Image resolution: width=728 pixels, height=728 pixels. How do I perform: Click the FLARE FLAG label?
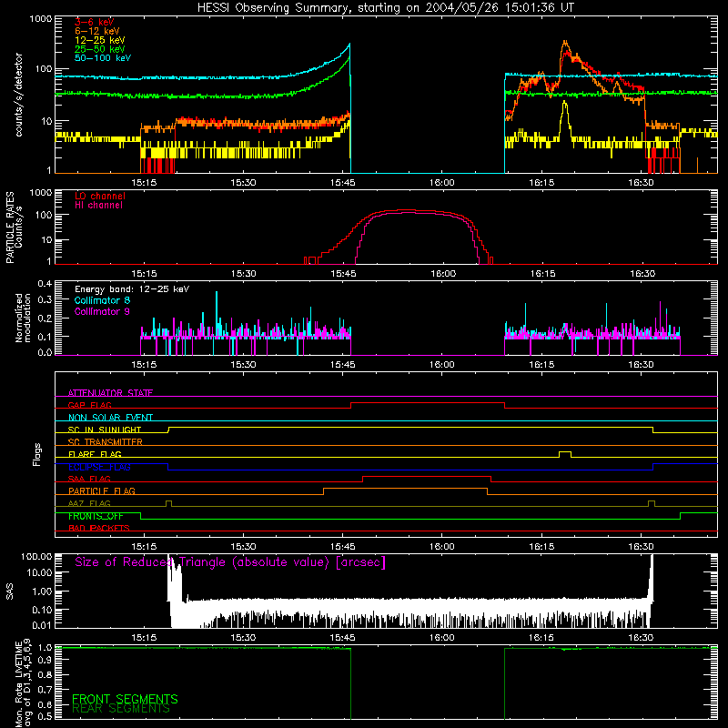95,454
